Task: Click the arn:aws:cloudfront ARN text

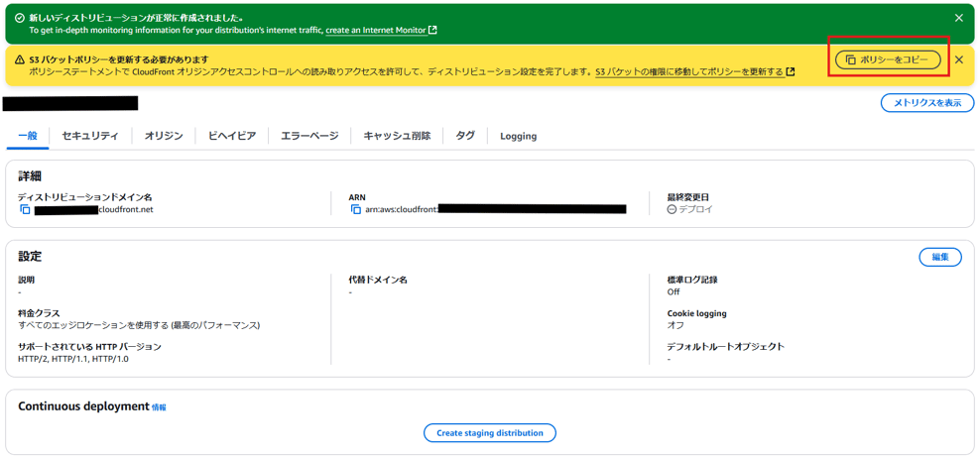Action: point(402,209)
